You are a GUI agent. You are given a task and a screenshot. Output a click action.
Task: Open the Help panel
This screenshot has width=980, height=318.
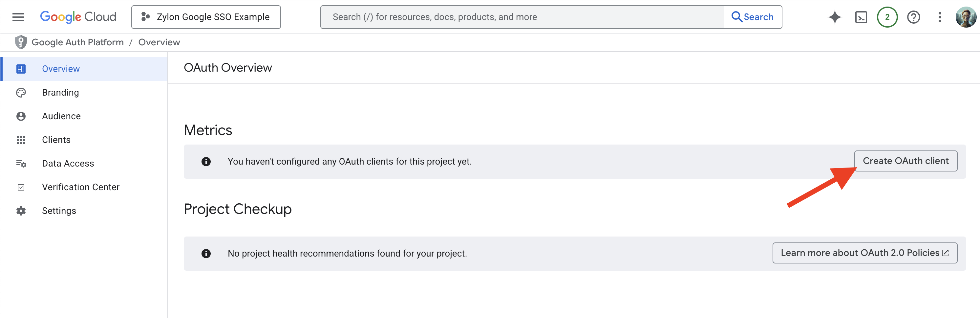coord(913,17)
